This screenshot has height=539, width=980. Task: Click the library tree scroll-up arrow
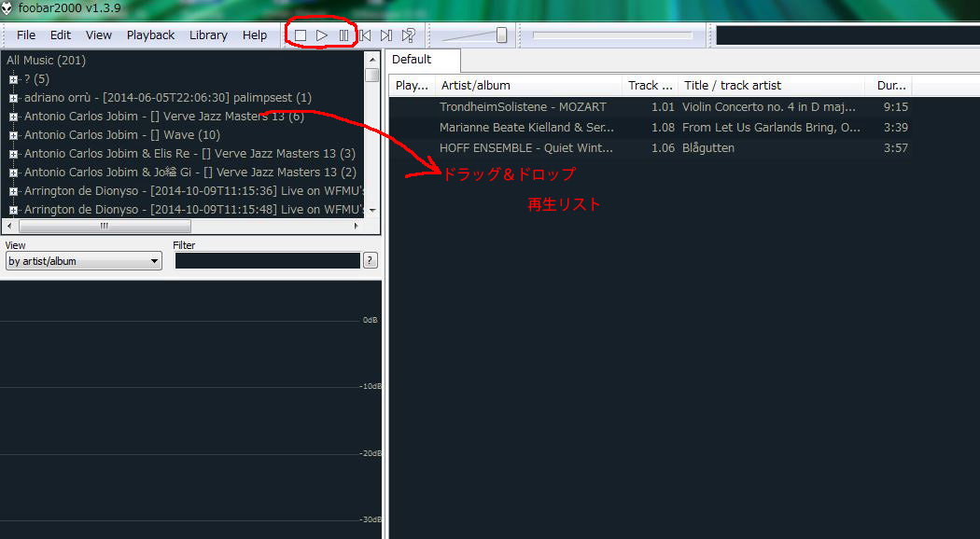pyautogui.click(x=372, y=60)
